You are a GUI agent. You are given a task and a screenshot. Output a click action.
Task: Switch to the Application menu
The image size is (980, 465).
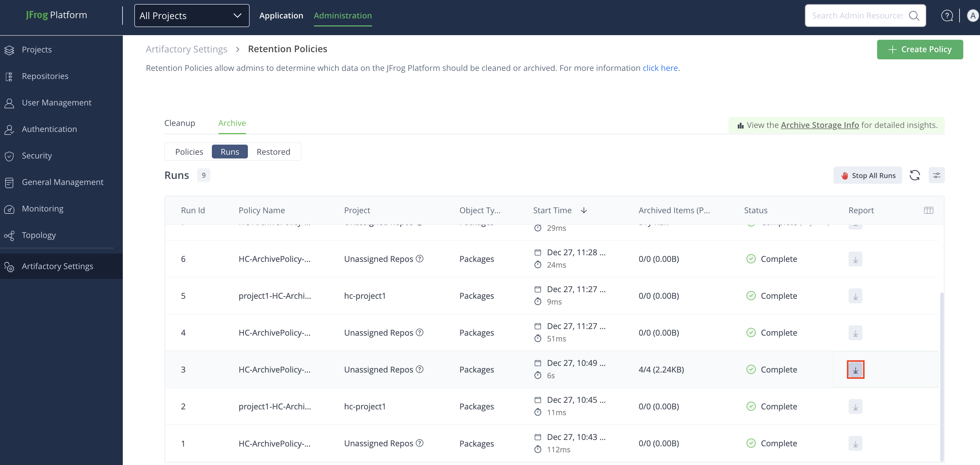pos(281,16)
